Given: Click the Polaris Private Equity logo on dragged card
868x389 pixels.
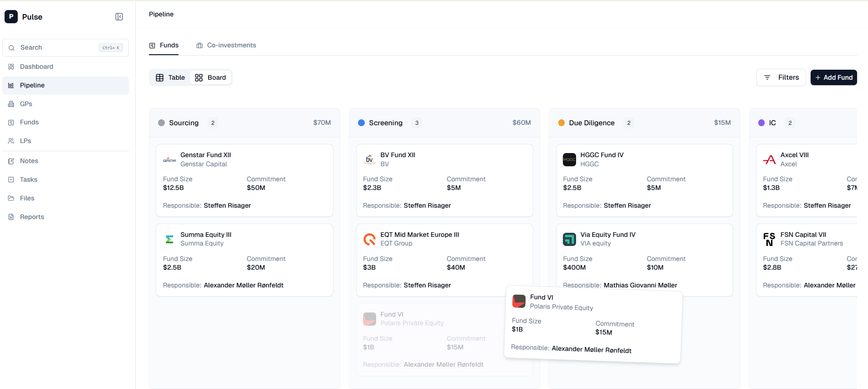Looking at the screenshot, I should tap(519, 301).
